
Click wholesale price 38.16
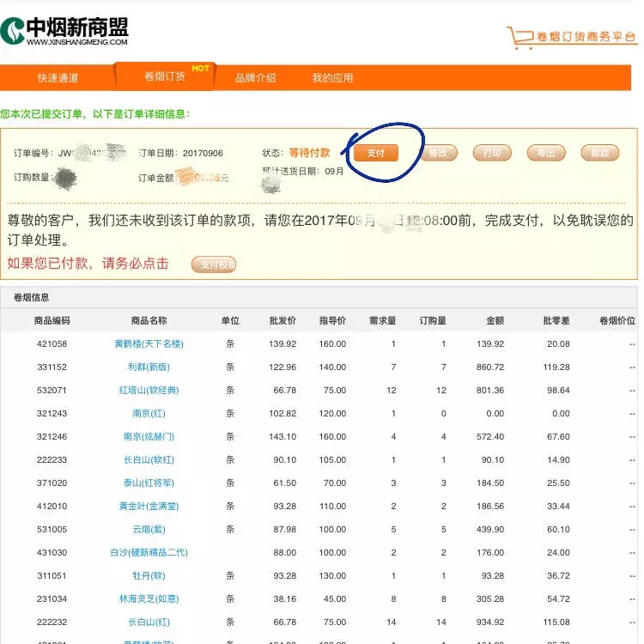tap(284, 598)
